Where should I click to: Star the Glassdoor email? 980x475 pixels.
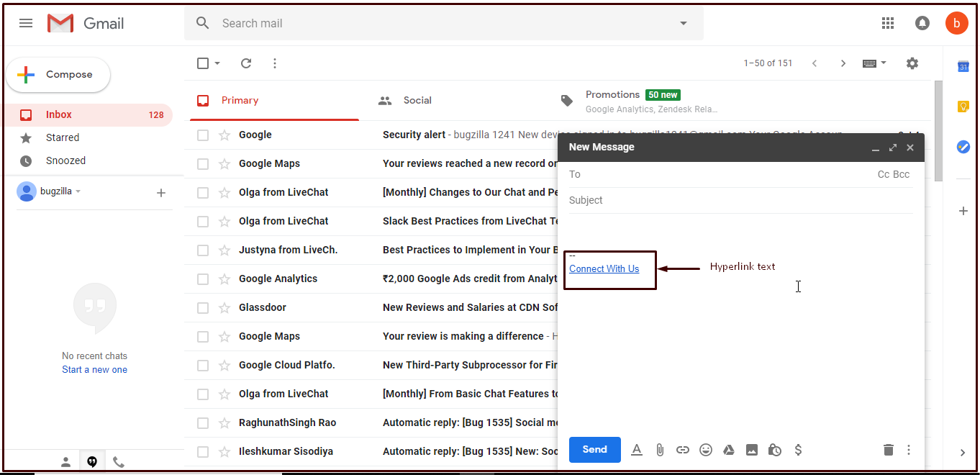pos(224,307)
